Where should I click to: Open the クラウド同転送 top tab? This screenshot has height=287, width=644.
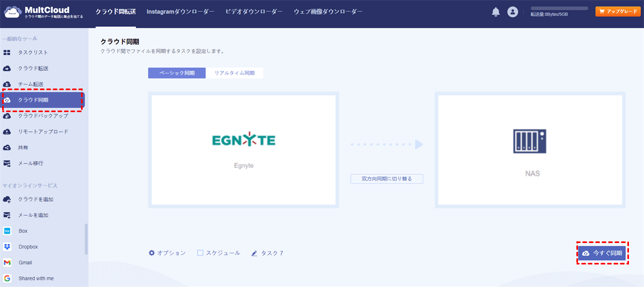(x=115, y=12)
